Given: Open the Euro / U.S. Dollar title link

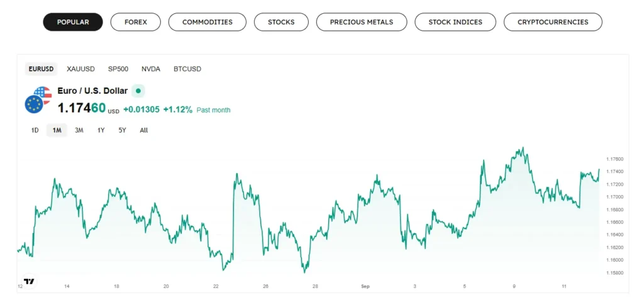Looking at the screenshot, I should [92, 91].
